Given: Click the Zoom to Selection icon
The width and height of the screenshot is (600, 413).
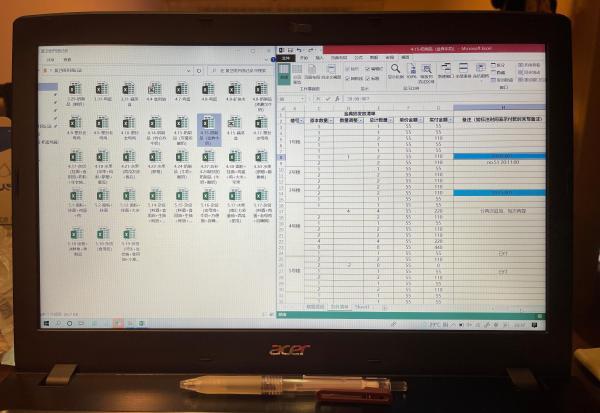Looking at the screenshot, I should (426, 73).
